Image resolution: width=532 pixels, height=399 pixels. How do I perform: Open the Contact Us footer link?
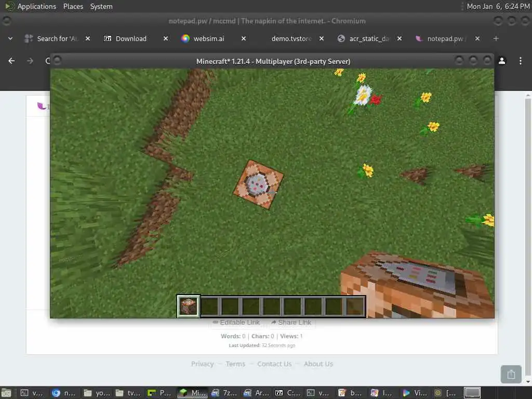[274, 364]
